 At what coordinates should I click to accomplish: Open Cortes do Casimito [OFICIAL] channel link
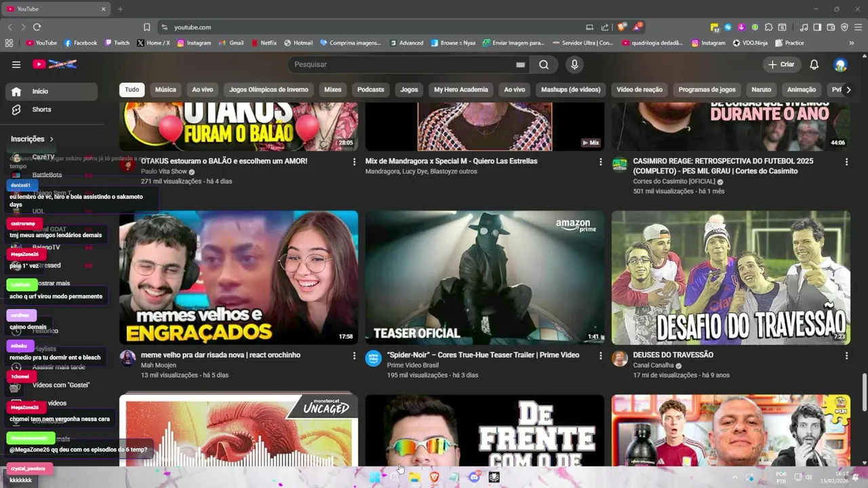pos(675,182)
